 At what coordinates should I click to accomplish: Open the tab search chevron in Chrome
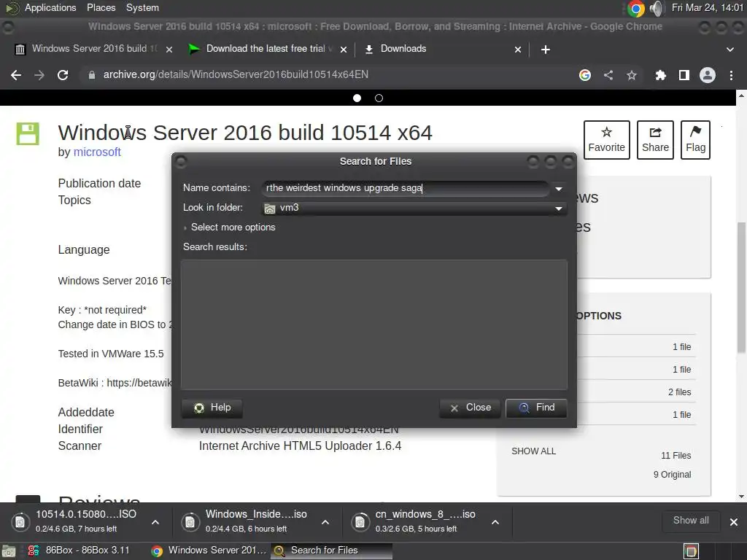[729, 50]
